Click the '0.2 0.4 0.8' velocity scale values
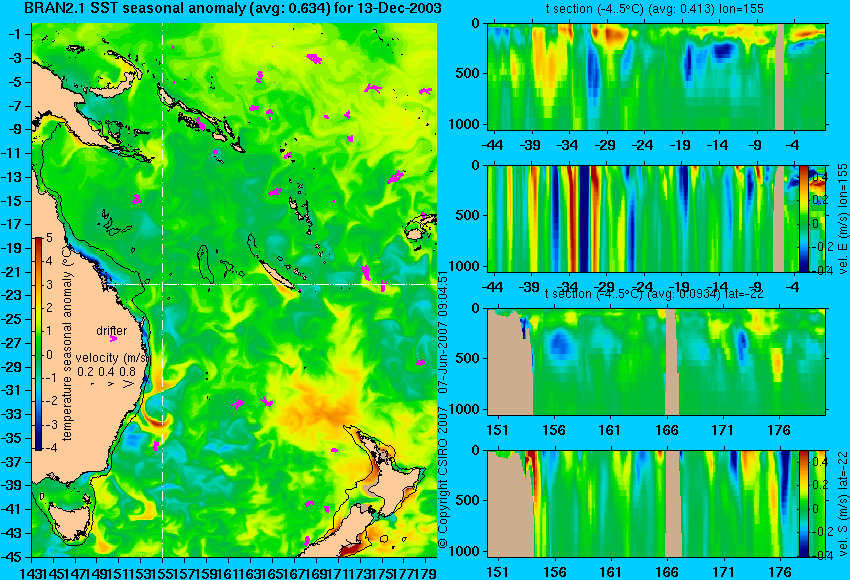The width and height of the screenshot is (850, 580). click(x=106, y=372)
